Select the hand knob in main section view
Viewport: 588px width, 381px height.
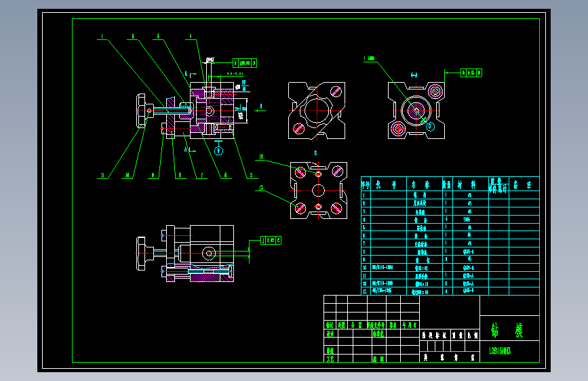point(141,111)
